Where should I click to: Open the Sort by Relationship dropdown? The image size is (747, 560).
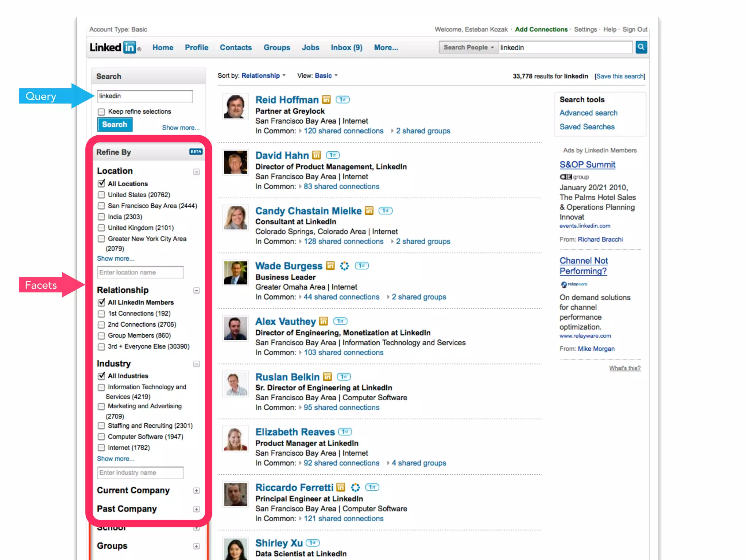[x=263, y=76]
